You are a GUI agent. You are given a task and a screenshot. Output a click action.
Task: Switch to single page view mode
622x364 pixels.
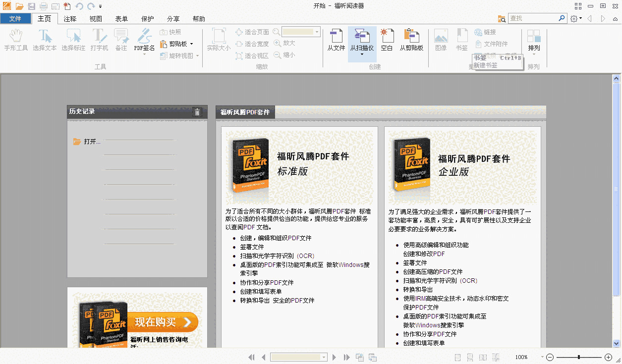(457, 357)
